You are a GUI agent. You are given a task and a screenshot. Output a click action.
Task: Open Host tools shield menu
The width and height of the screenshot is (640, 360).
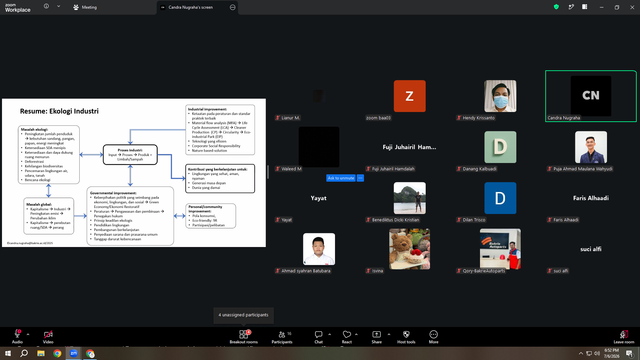pyautogui.click(x=406, y=337)
